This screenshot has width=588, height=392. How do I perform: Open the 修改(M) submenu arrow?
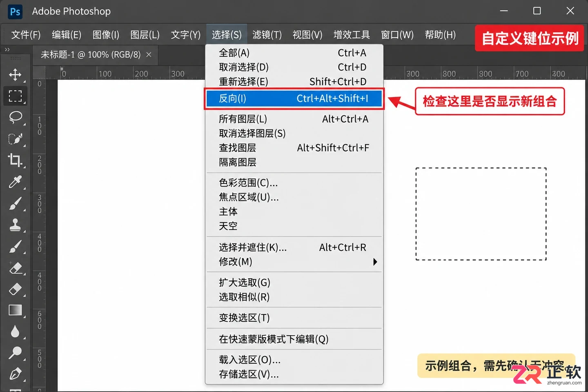[x=375, y=262]
